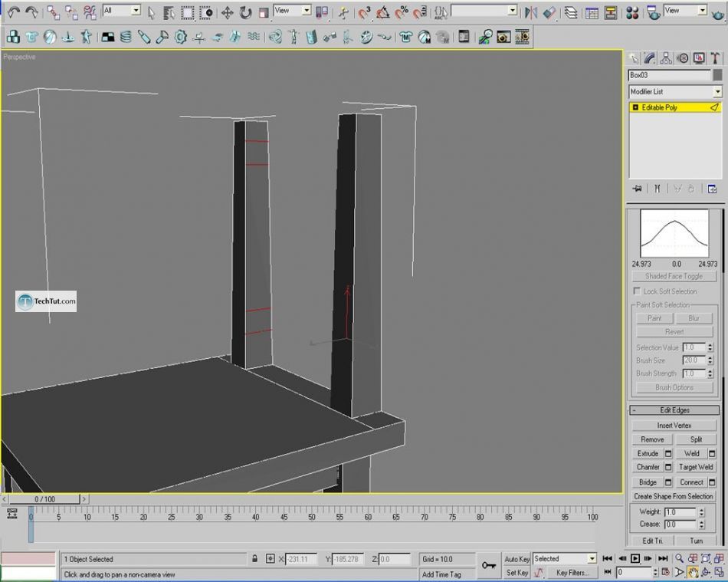Click the Pin Stack icon
This screenshot has height=582, width=728.
[x=636, y=189]
